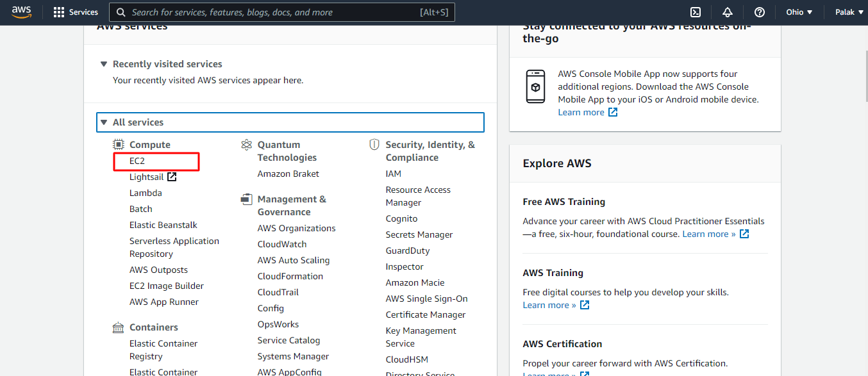
Task: Open AWS App Runner
Action: coord(164,302)
